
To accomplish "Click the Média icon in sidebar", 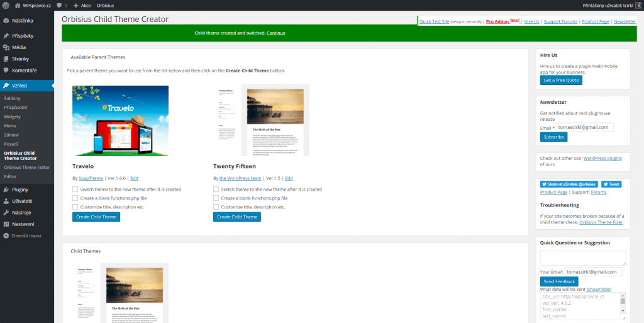I will (x=6, y=47).
